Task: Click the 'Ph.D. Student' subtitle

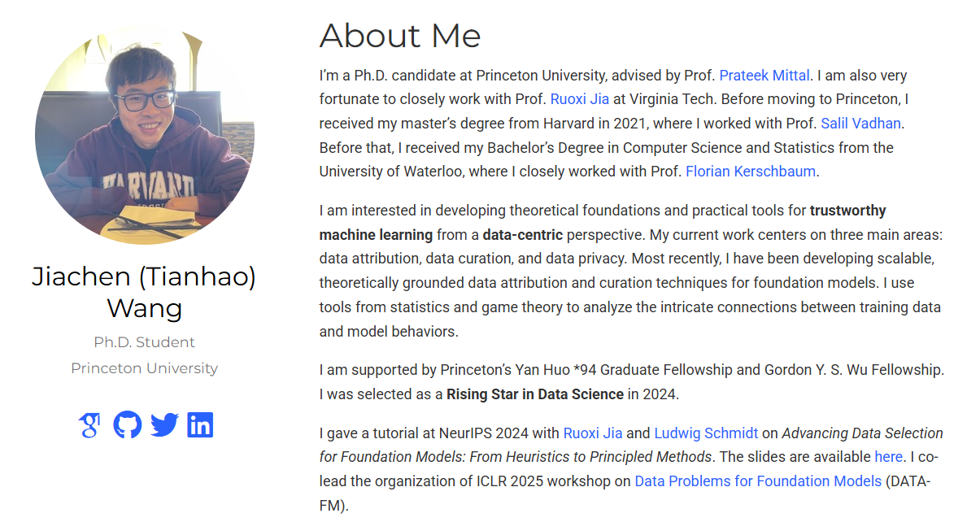Action: pyautogui.click(x=144, y=342)
